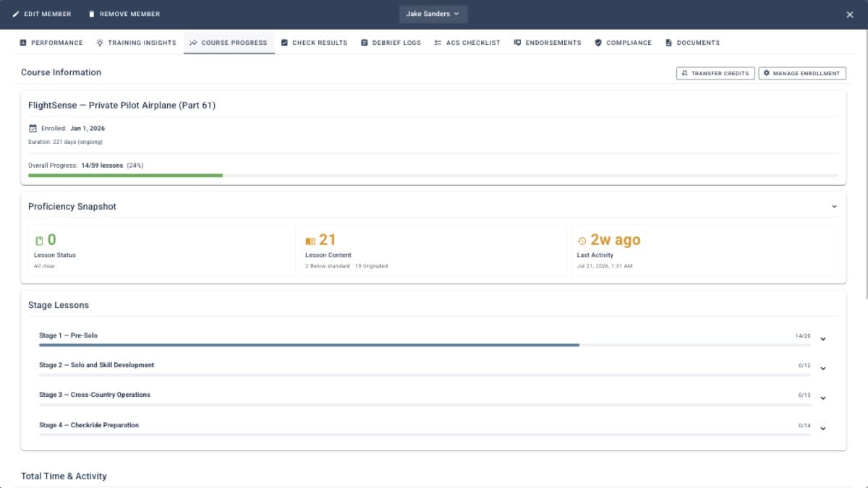The width and height of the screenshot is (868, 488).
Task: Click the 'Jul 21, 2026, 1:31 AM' timestamp
Action: pos(605,266)
